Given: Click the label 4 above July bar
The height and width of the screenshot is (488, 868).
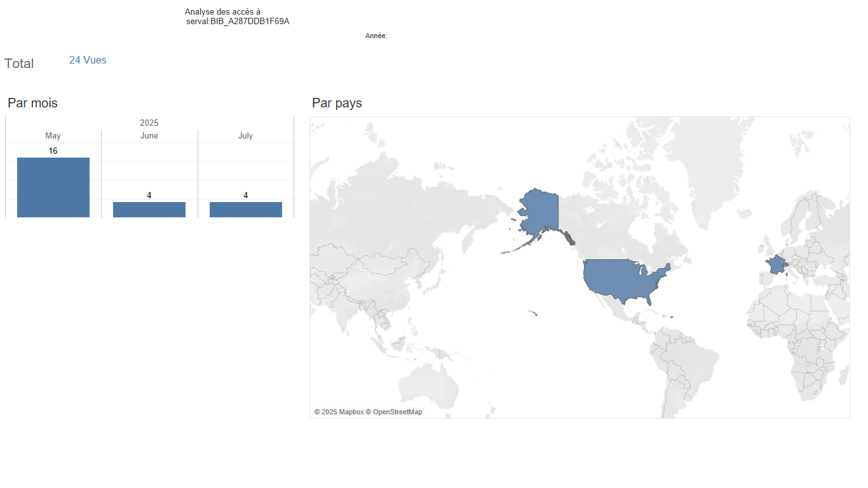Looking at the screenshot, I should point(246,196).
